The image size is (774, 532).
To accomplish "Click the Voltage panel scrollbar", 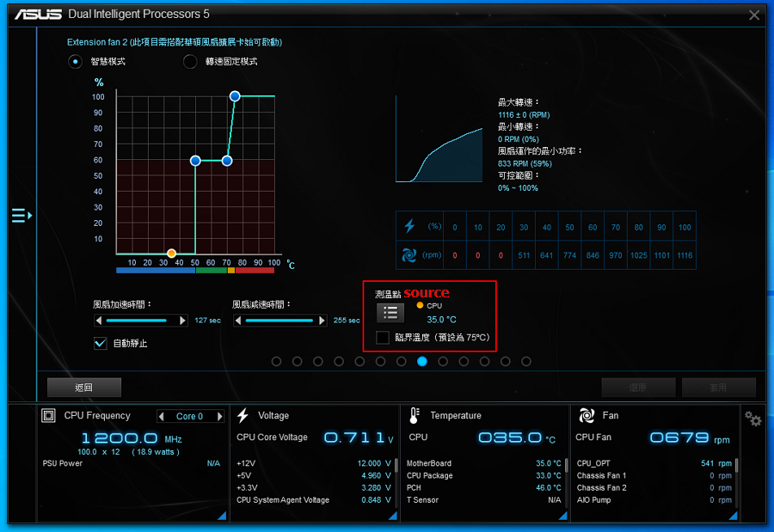I will coord(396,465).
